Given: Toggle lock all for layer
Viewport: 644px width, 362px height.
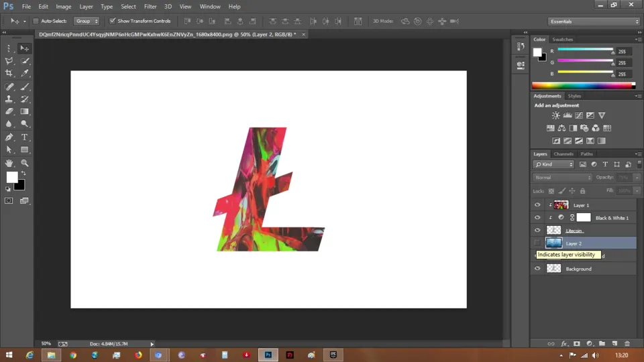Looking at the screenshot, I should [582, 191].
